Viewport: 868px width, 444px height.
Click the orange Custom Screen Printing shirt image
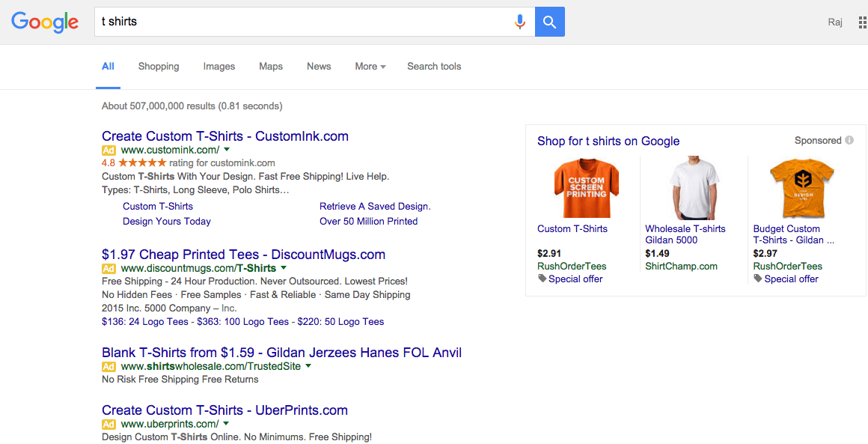point(586,188)
